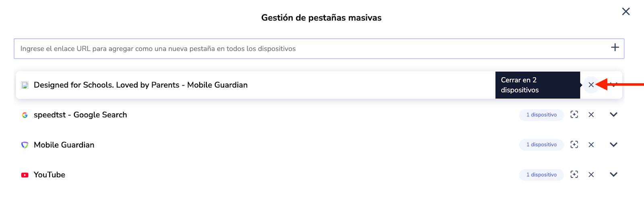This screenshot has width=644, height=205.
Task: Select the speedtst - Google Search title
Action: (80, 115)
